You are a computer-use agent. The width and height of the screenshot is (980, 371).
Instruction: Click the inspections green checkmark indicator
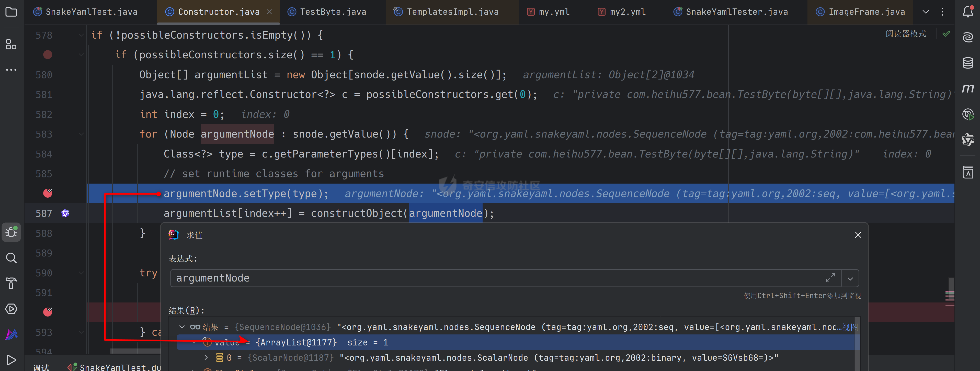[x=946, y=34]
